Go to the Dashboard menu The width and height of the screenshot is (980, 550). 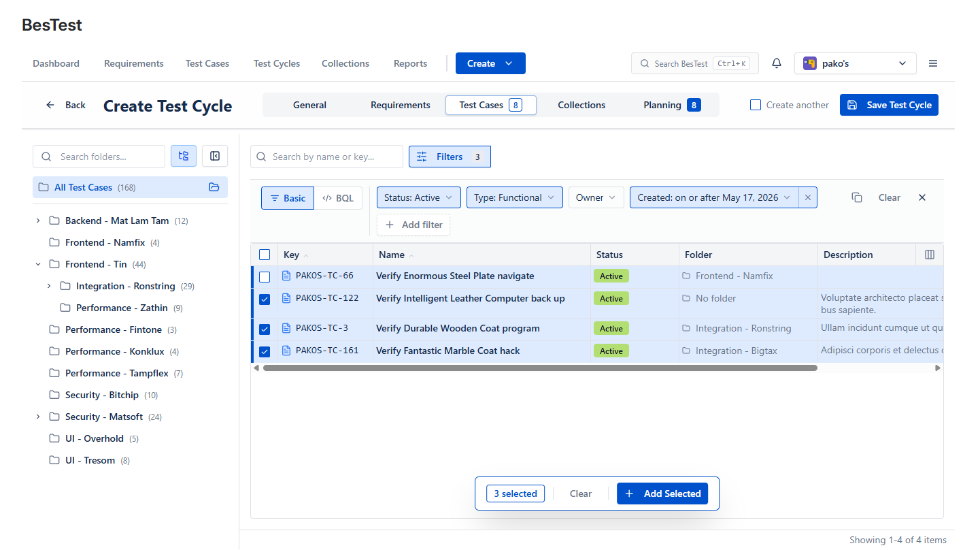pyautogui.click(x=56, y=63)
